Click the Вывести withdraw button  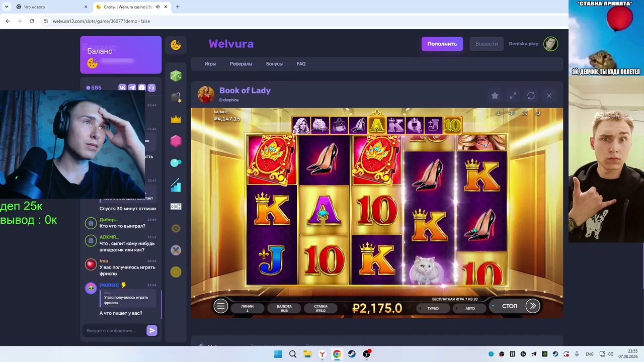[x=487, y=44]
